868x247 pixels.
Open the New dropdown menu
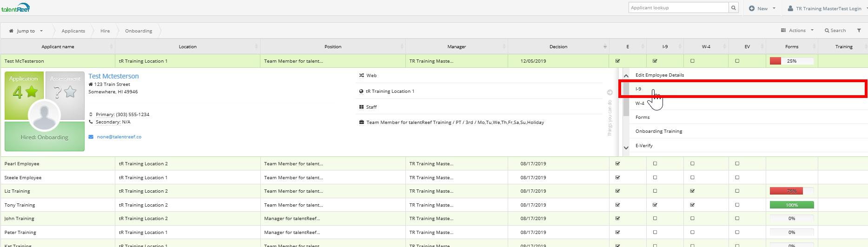coord(762,8)
